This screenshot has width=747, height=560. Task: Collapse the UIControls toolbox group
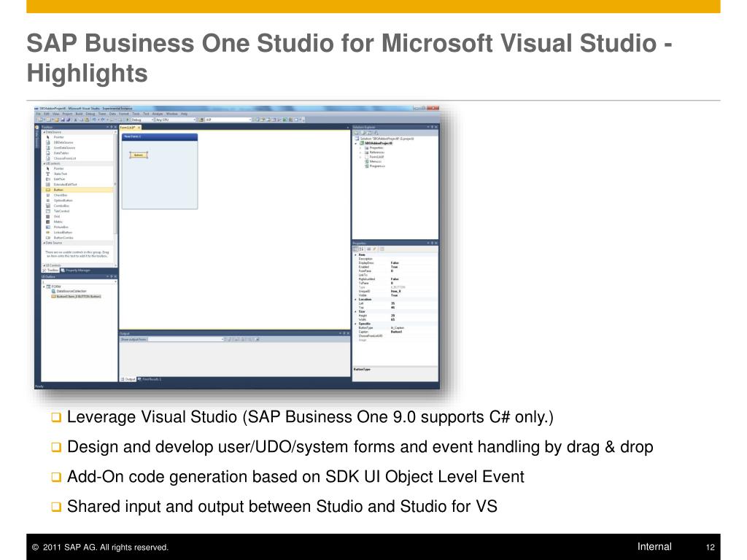pyautogui.click(x=44, y=163)
